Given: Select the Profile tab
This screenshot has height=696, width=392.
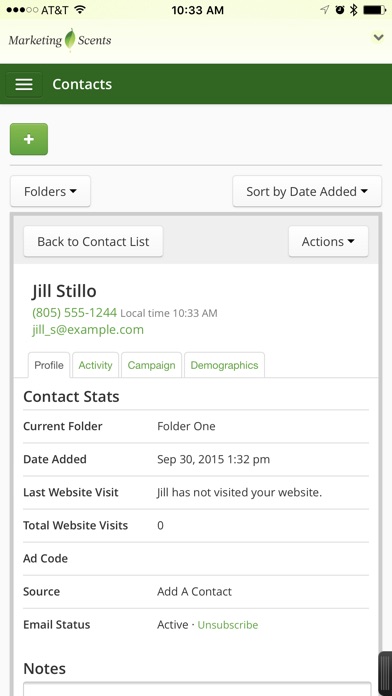Looking at the screenshot, I should tap(49, 365).
